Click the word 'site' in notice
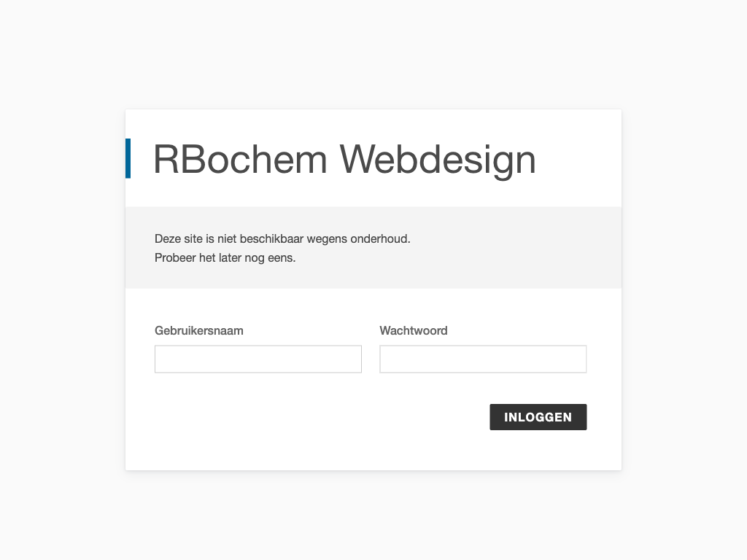 [193, 238]
